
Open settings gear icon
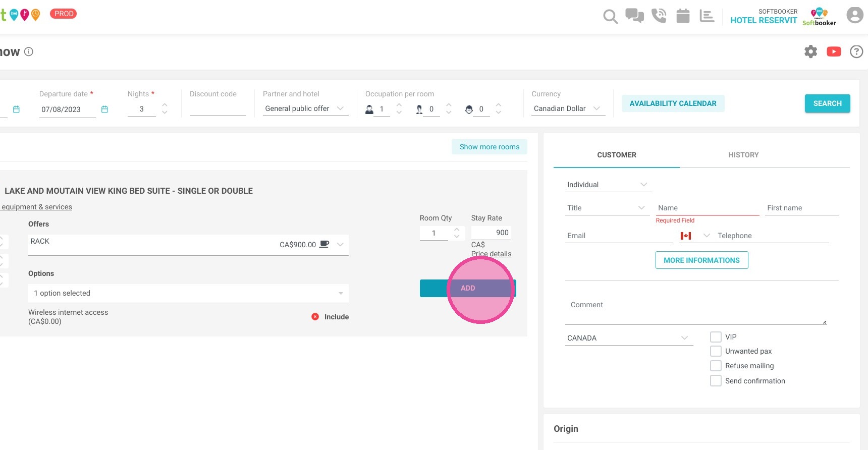tap(810, 51)
